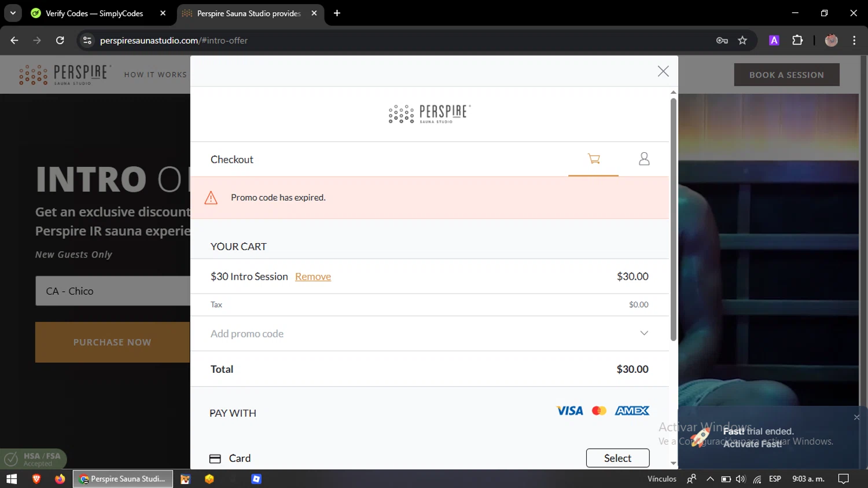Open the browser extensions puzzle menu
This screenshot has width=868, height=488.
797,41
